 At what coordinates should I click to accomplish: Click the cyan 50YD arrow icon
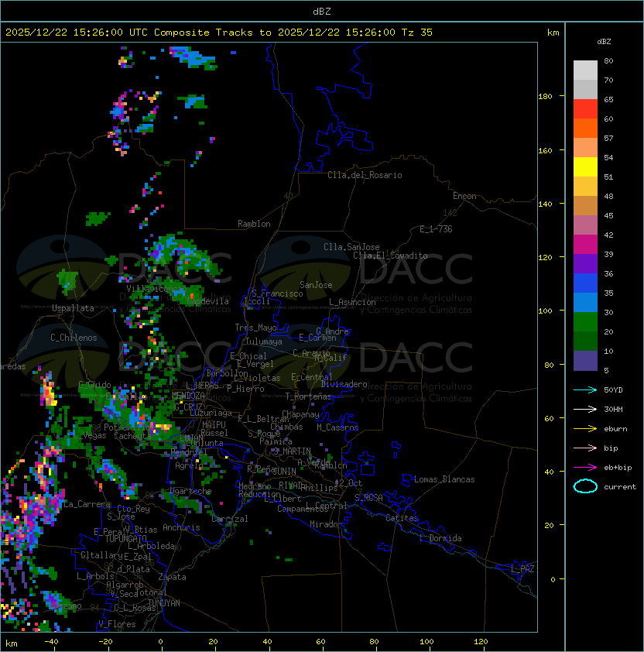(x=585, y=389)
